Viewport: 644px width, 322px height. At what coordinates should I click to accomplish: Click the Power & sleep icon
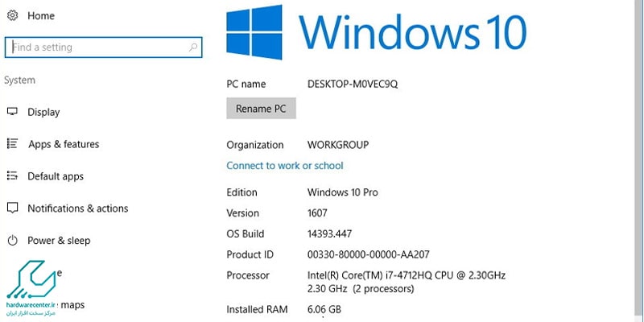(x=13, y=240)
